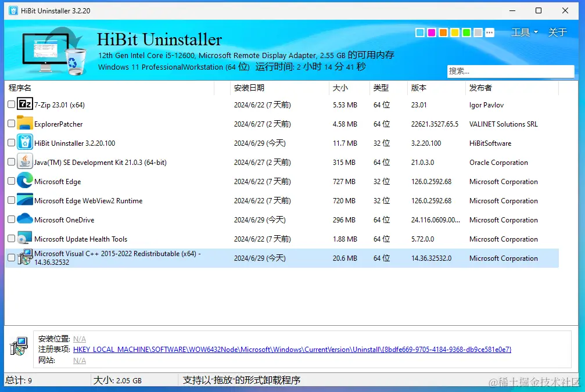Open the more colors ellipsis button
This screenshot has height=392, width=585.
click(x=490, y=33)
